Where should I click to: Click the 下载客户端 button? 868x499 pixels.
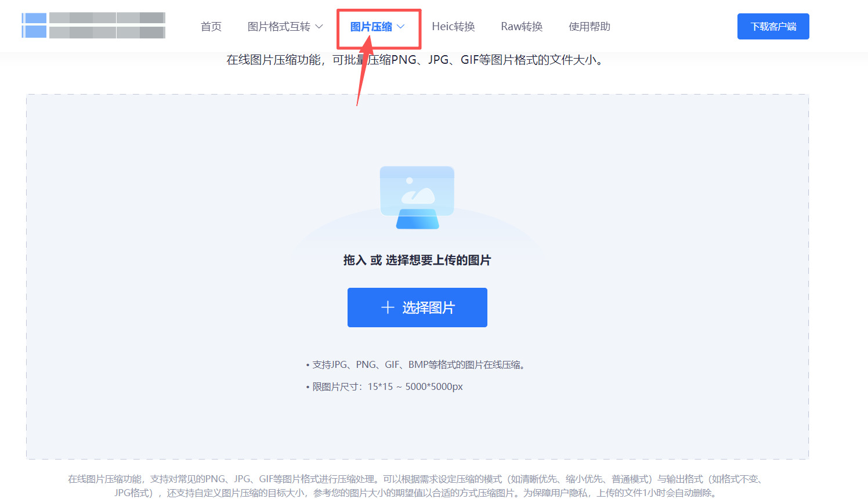(x=773, y=26)
